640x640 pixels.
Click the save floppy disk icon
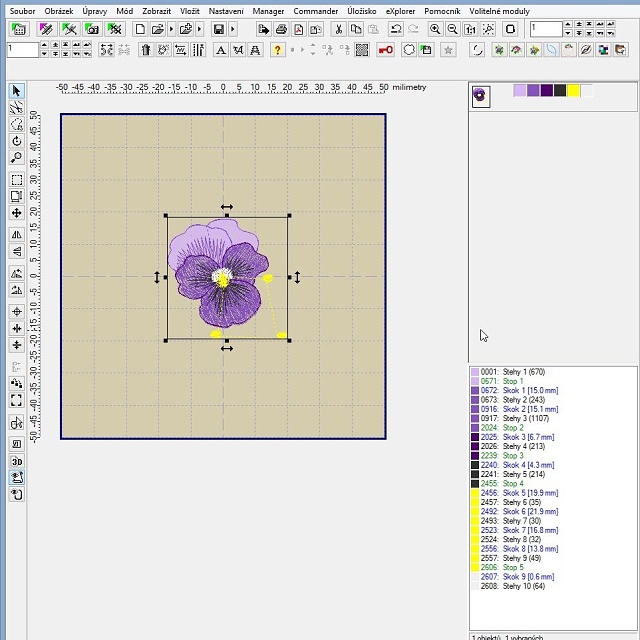(219, 30)
